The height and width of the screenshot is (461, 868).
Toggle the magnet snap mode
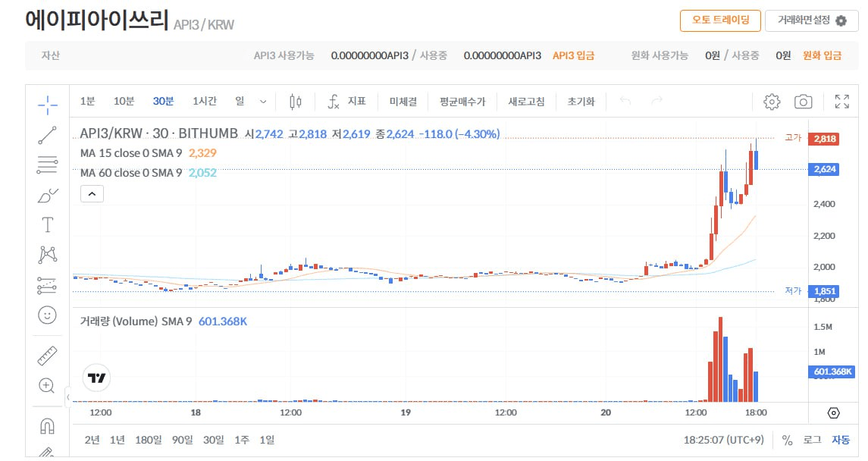click(48, 425)
